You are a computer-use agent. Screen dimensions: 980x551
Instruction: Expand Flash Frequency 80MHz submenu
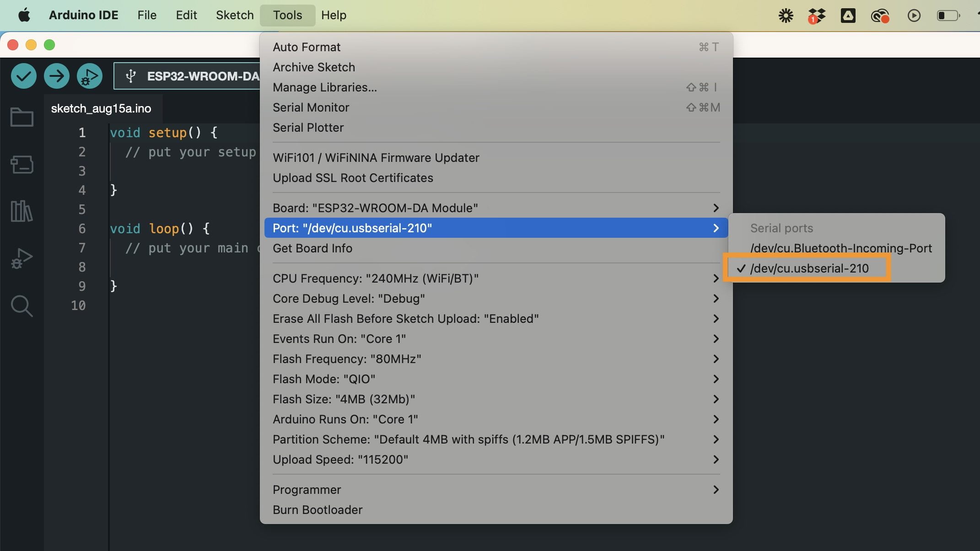click(496, 359)
